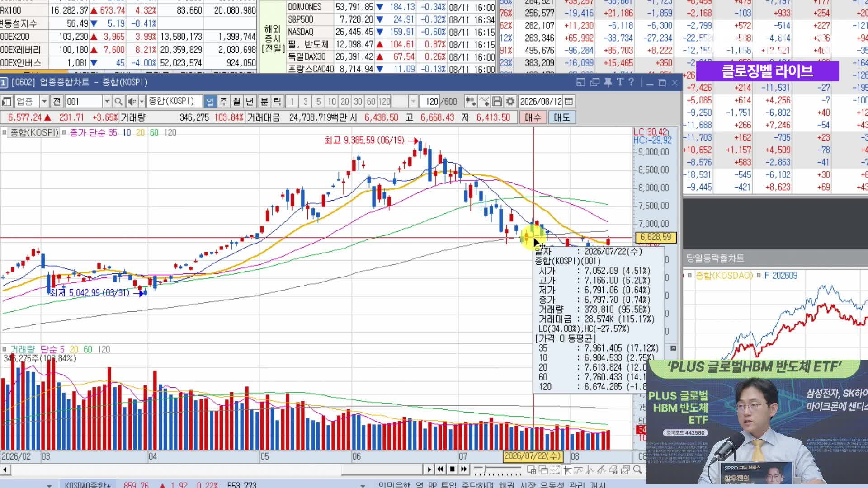Click the far-left layout icon in chart toolbar
The image size is (868, 488).
[7, 101]
